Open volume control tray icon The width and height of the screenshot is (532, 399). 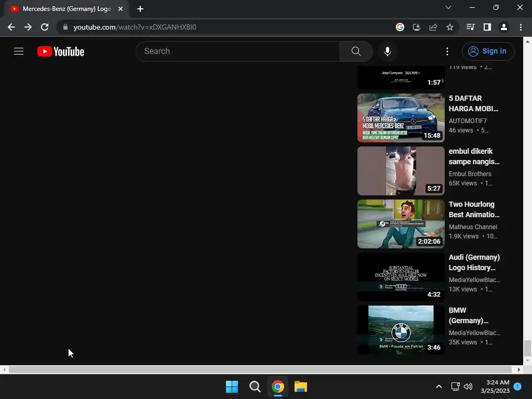pyautogui.click(x=468, y=387)
